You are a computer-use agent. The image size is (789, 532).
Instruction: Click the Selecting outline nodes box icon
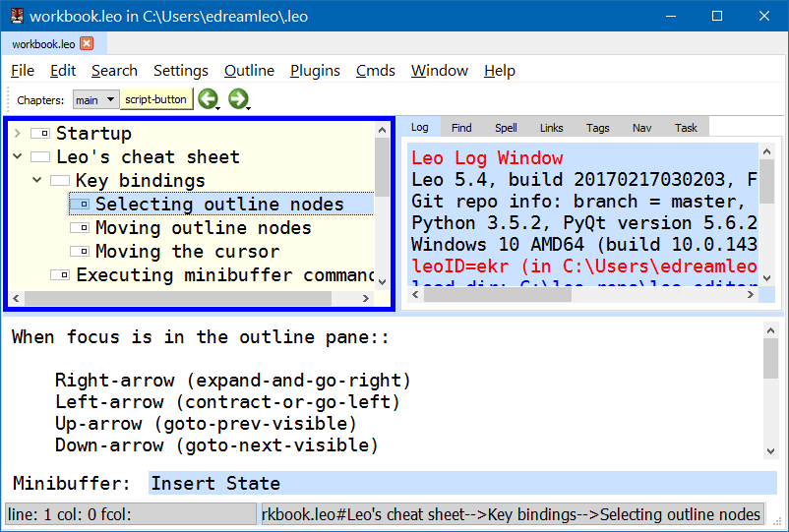80,205
